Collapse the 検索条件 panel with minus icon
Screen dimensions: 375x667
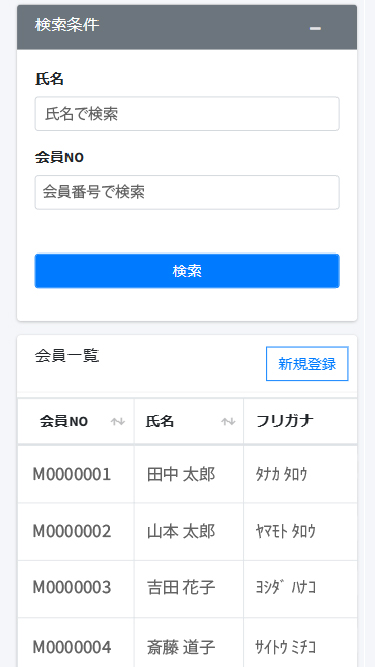click(315, 29)
